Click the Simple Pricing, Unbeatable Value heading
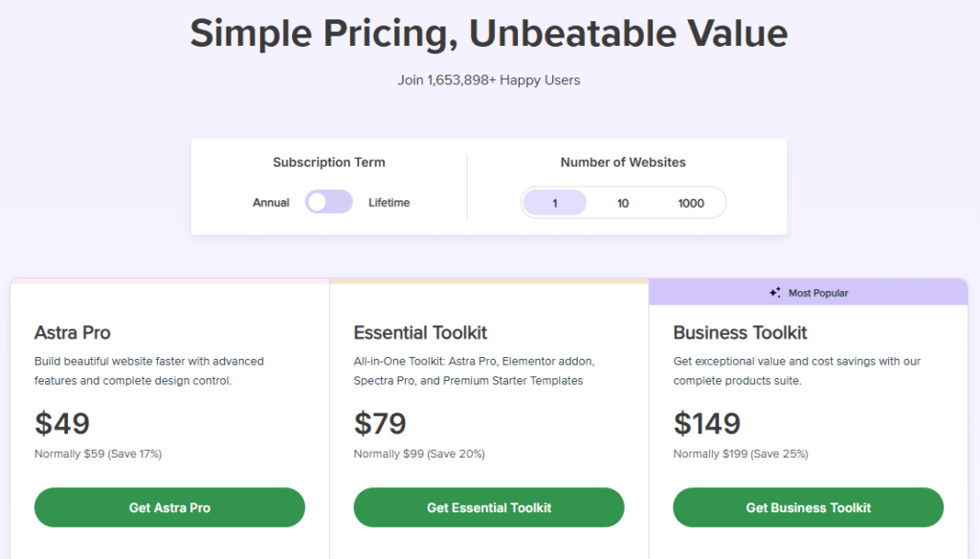The width and height of the screenshot is (980, 559). click(489, 34)
